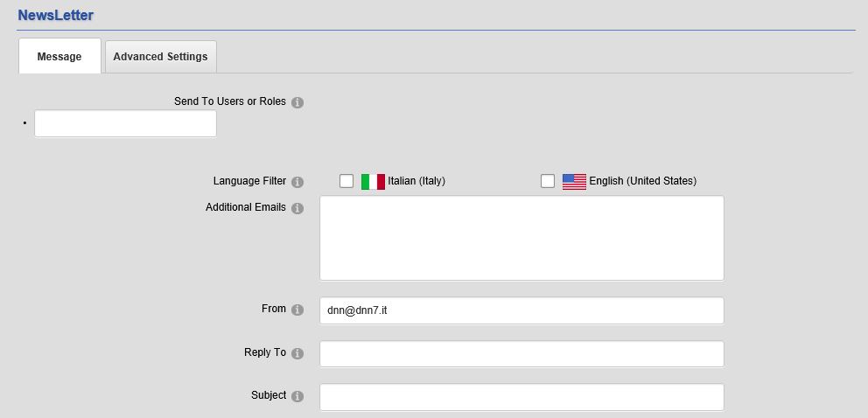Click the Additional Emails info icon
This screenshot has width=868, height=418.
(297, 208)
